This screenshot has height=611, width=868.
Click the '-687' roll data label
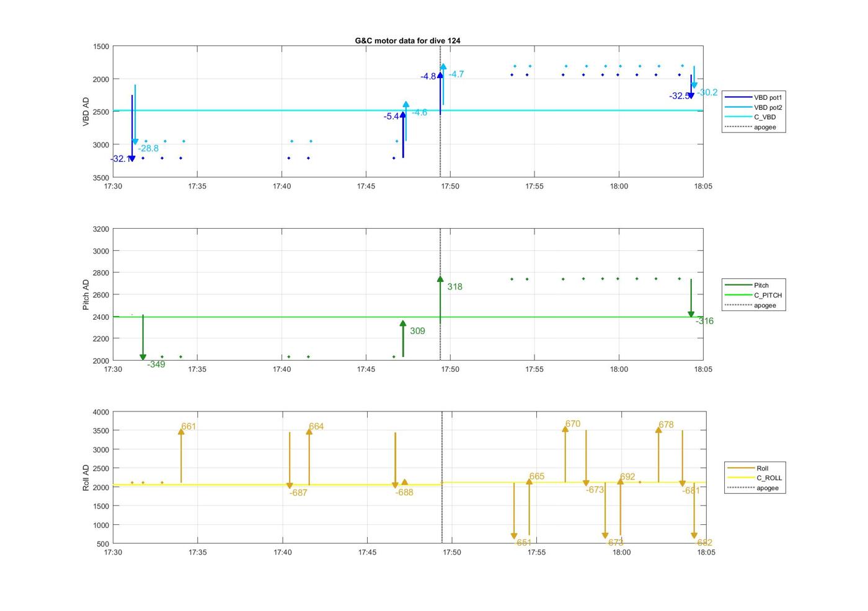[298, 493]
